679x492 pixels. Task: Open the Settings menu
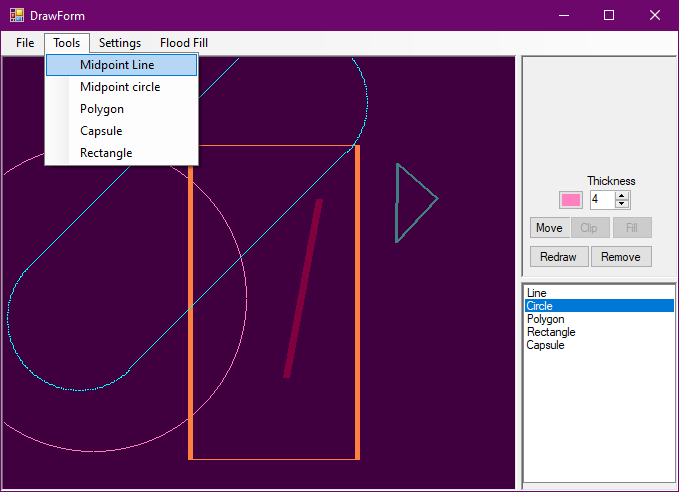coord(120,43)
